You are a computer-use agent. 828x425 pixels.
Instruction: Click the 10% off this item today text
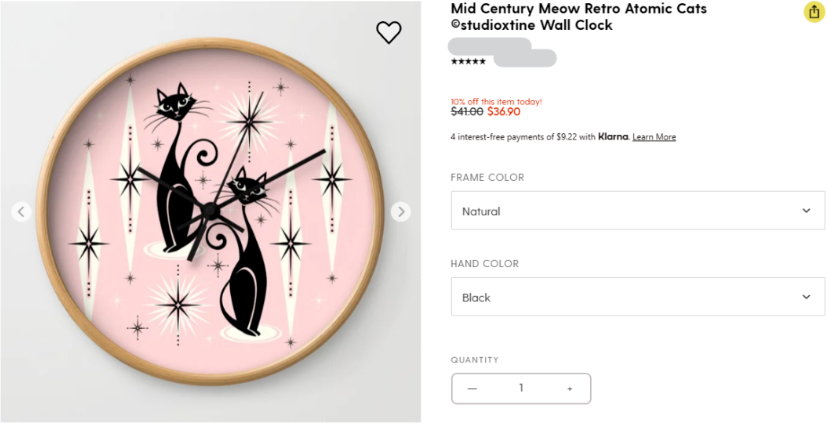[496, 101]
